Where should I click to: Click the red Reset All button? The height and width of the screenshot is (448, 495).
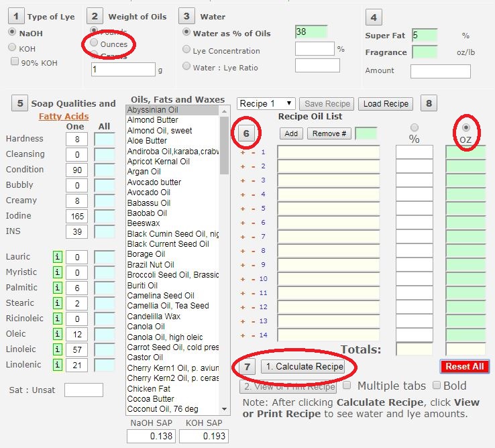pos(465,367)
